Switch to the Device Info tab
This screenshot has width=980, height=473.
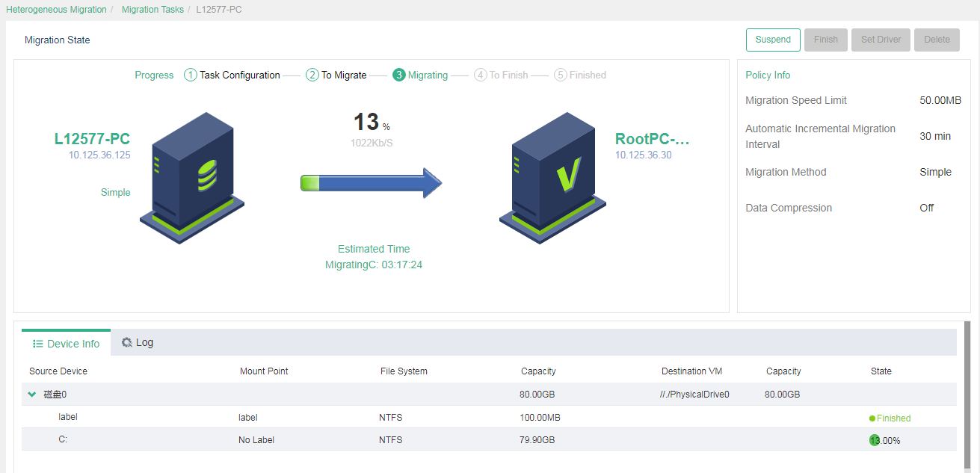coord(66,344)
